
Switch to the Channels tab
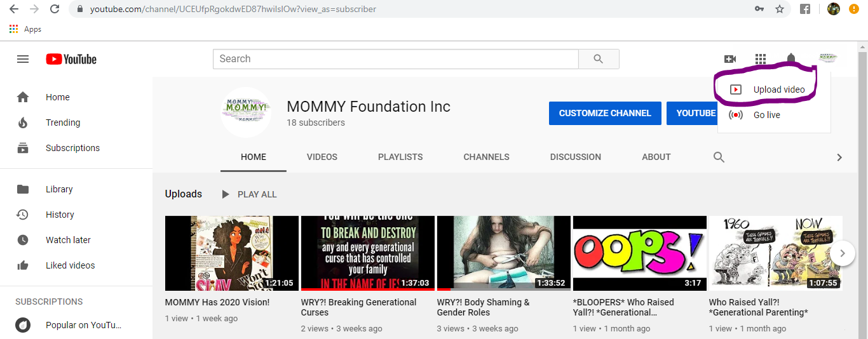[486, 157]
